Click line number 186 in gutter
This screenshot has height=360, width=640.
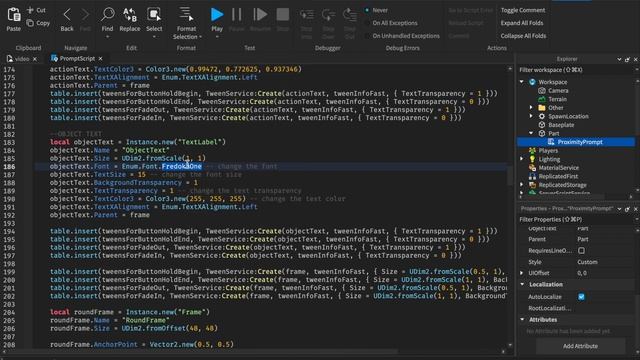[9, 167]
